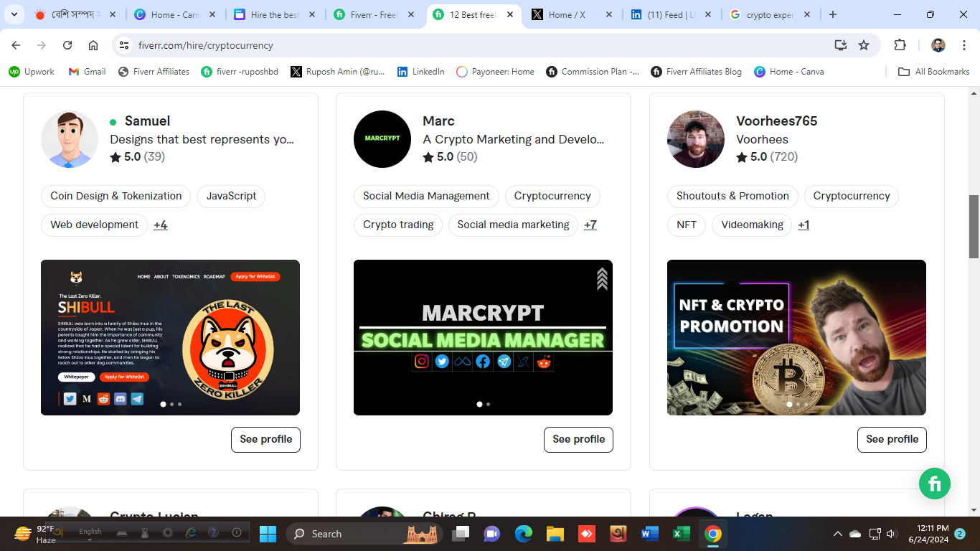This screenshot has height=551, width=980.
Task: Open the browser home page
Action: [93, 45]
